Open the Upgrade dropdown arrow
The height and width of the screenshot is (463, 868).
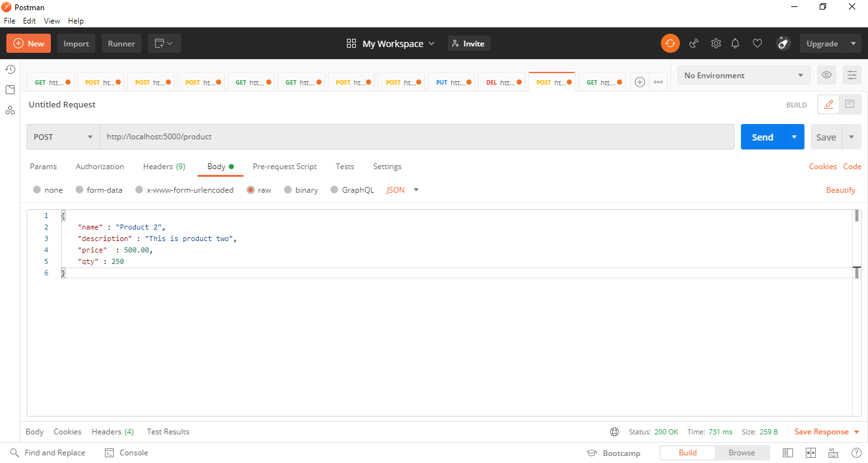tap(852, 43)
